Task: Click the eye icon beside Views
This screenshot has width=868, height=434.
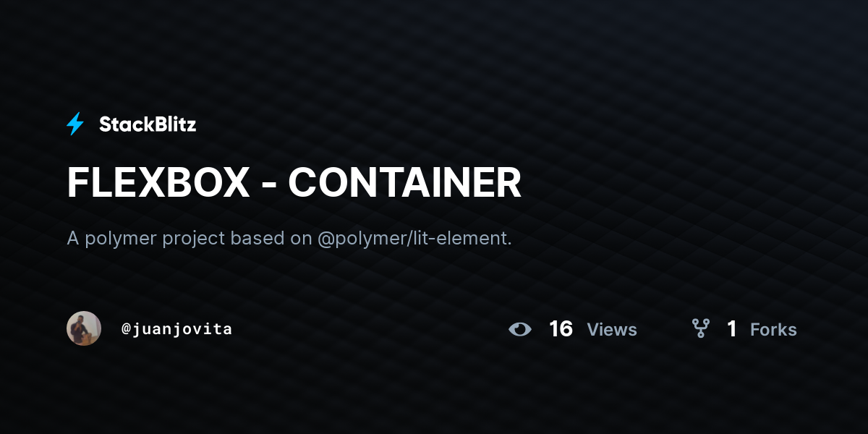Action: 520,329
